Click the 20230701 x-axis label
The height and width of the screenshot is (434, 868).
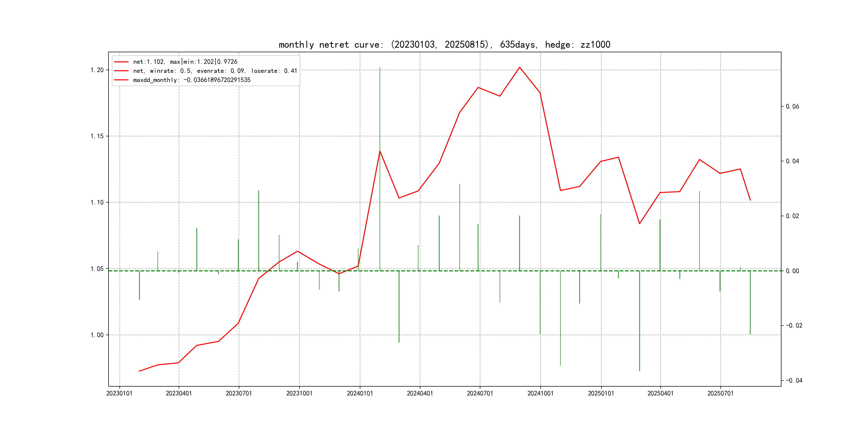click(x=238, y=393)
